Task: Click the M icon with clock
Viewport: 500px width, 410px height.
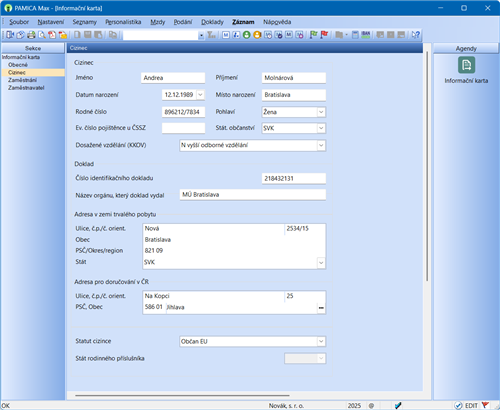Action: click(x=268, y=35)
